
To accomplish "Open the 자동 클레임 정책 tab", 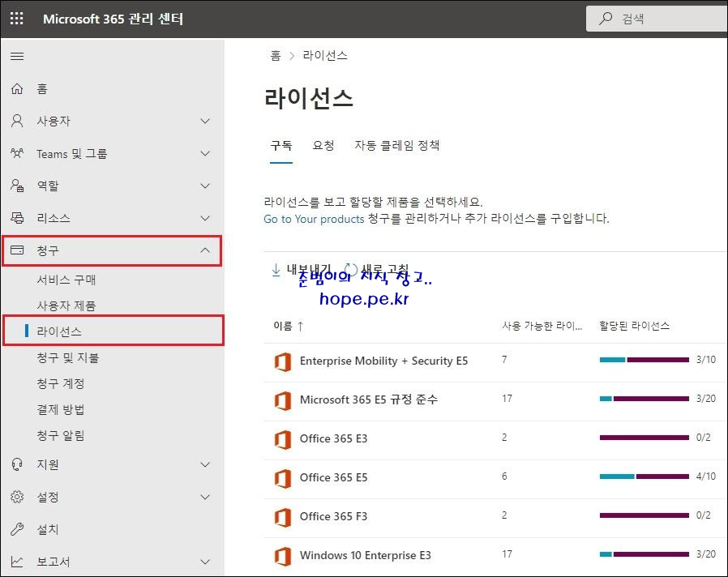I will pyautogui.click(x=397, y=146).
